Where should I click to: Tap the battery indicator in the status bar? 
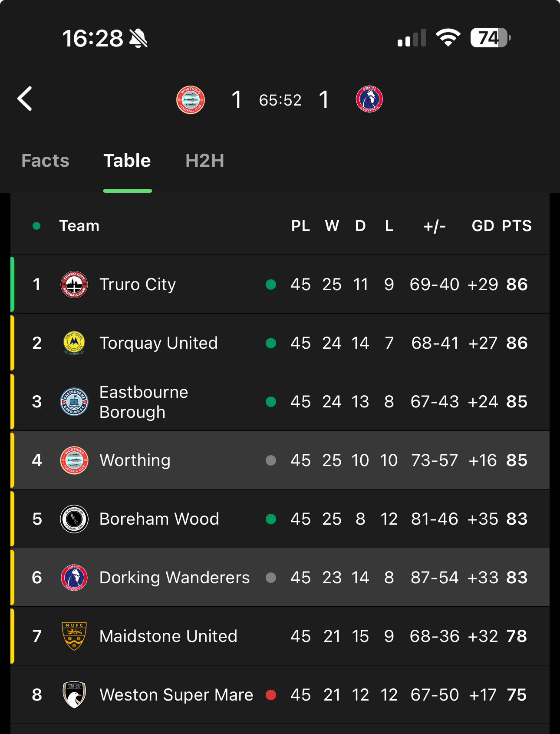(491, 38)
